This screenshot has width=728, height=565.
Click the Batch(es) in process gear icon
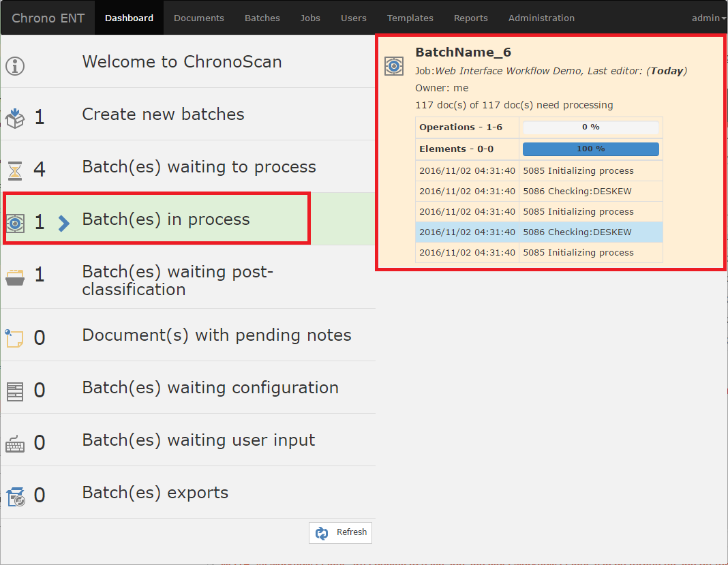pyautogui.click(x=15, y=224)
